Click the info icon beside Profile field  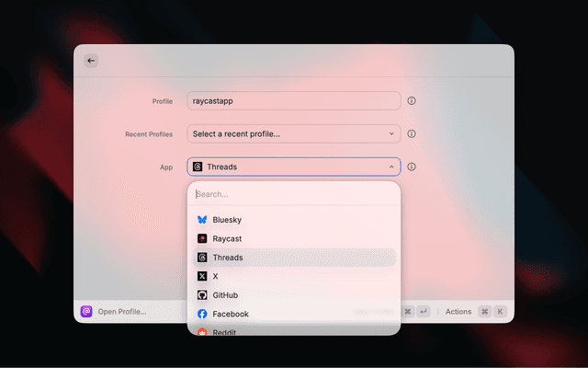(x=412, y=100)
